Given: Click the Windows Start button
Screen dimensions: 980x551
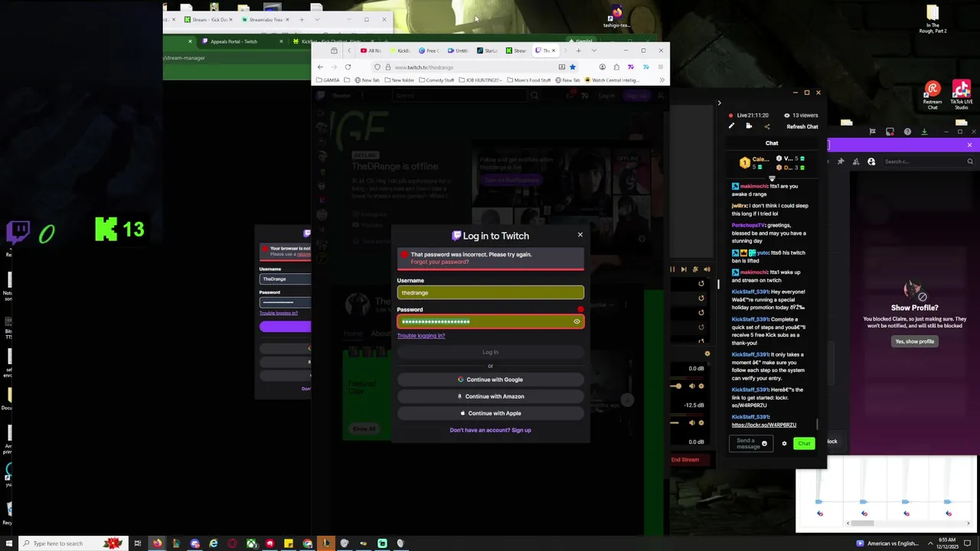Looking at the screenshot, I should (x=9, y=543).
